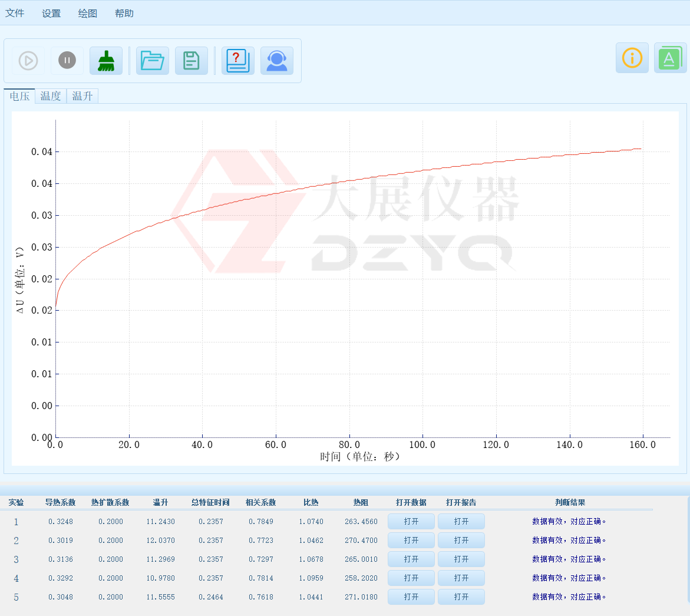Open report for experiment 5
Image resolution: width=690 pixels, height=616 pixels.
(461, 597)
